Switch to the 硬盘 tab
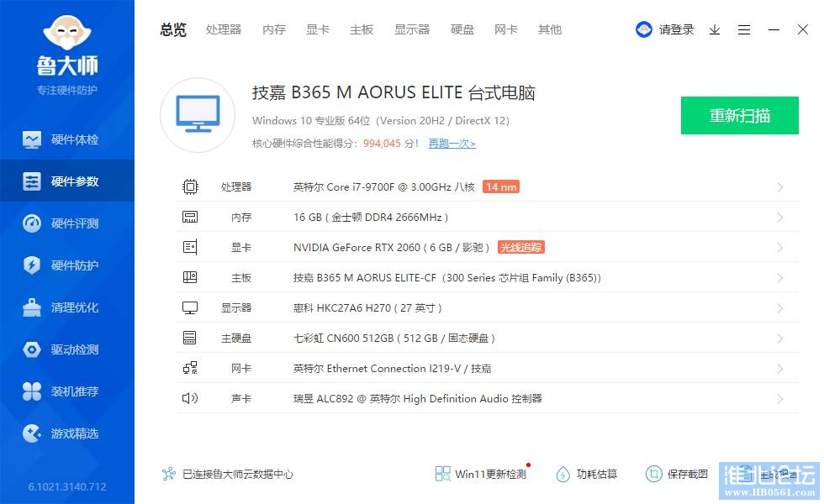The width and height of the screenshot is (824, 504). click(x=462, y=30)
